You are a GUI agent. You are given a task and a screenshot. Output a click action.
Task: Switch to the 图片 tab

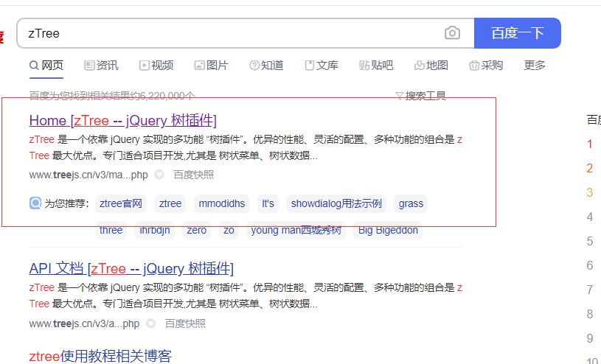[211, 66]
